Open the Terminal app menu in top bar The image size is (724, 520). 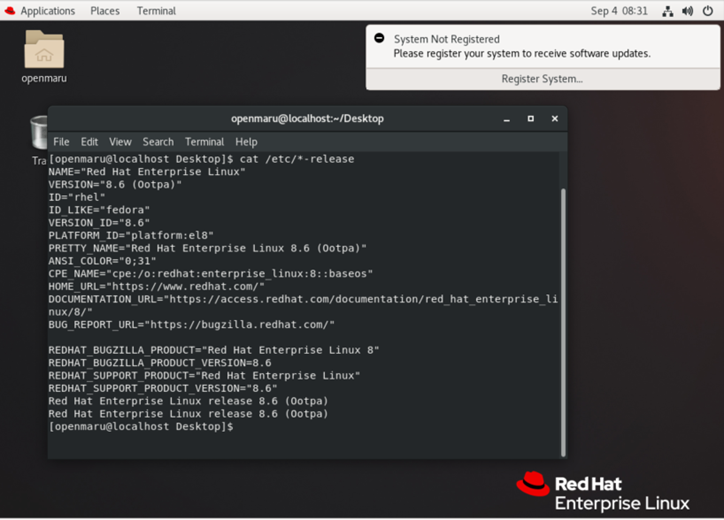point(156,11)
